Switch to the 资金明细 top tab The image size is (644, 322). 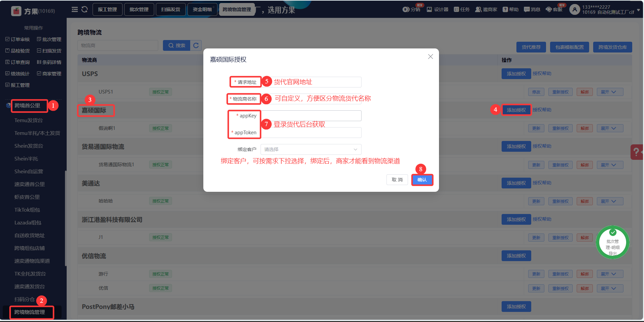click(202, 9)
